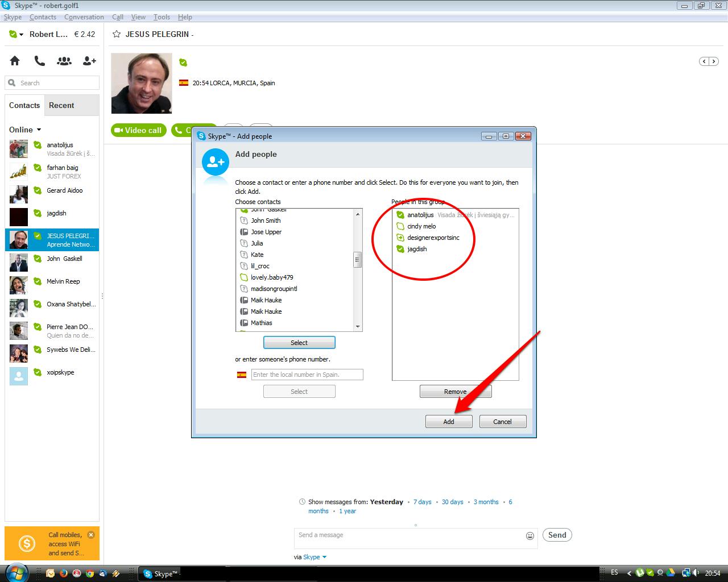Click the € 2.42 Skype credit balance
728x582 pixels.
(x=85, y=34)
